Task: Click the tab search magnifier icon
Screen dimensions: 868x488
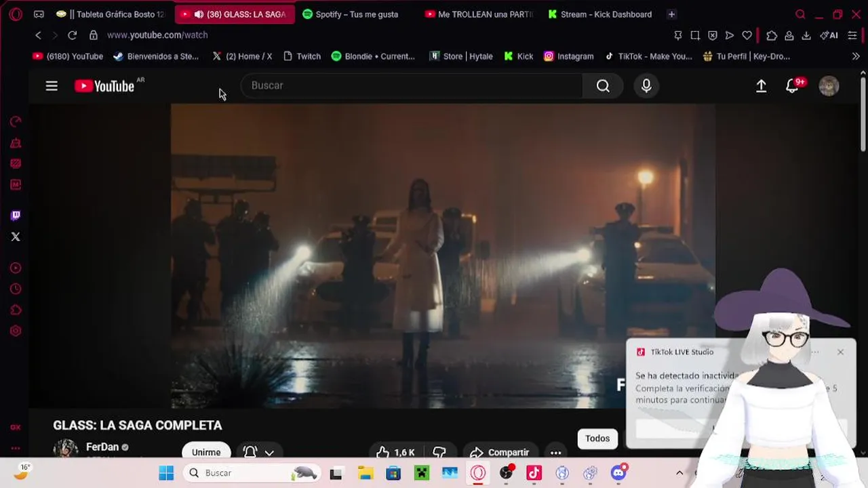Action: point(800,14)
